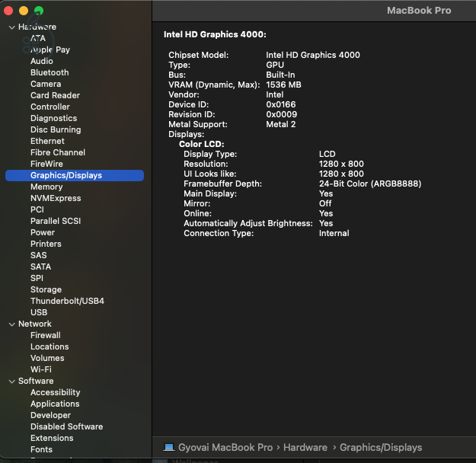Viewport: 476px width, 463px height.
Task: Select Controller under Hardware
Action: point(50,107)
